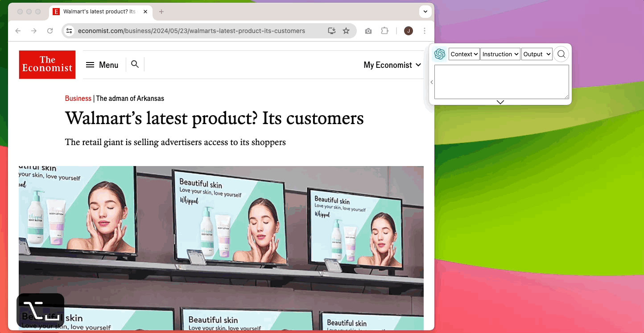Screen dimensions: 644x333
Task: Collapse popup with left side arrow
Action: tap(432, 82)
